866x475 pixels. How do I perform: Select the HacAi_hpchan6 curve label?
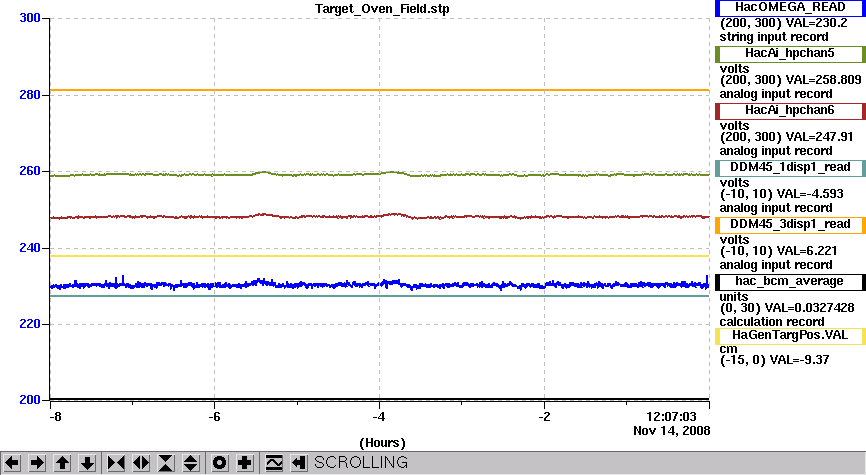[x=790, y=110]
